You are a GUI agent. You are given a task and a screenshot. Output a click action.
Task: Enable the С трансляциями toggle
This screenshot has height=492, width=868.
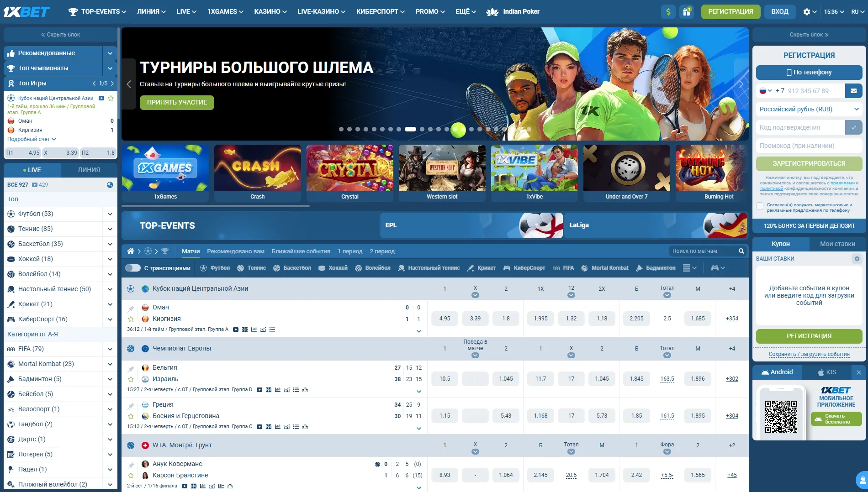tap(133, 268)
